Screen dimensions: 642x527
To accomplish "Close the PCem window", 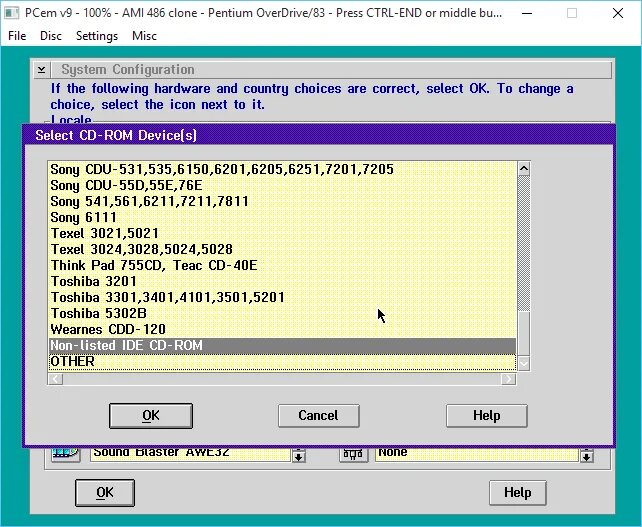I will (x=618, y=13).
